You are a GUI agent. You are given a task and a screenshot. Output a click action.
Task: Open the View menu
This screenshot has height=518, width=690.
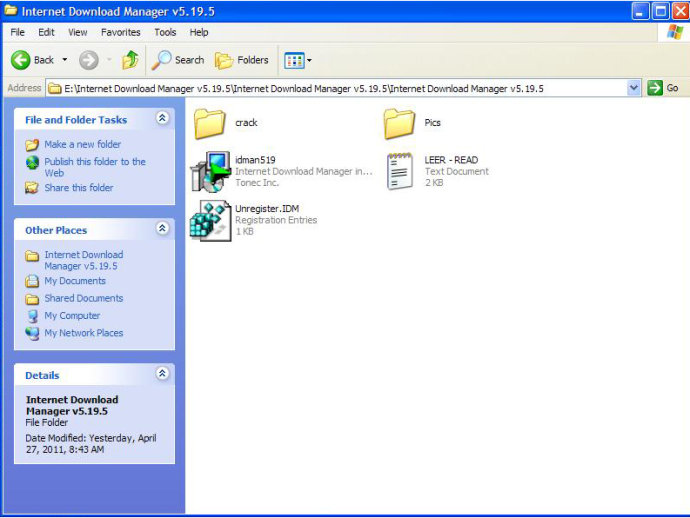pyautogui.click(x=77, y=32)
